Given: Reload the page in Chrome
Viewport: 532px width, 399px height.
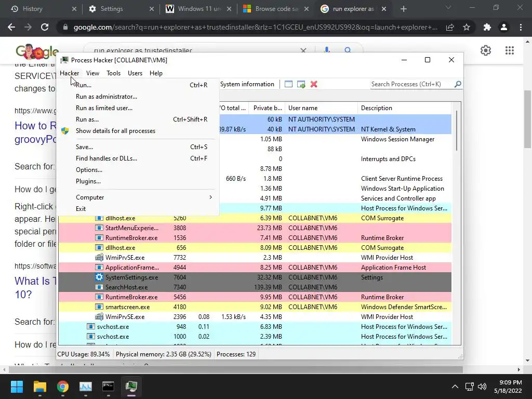Looking at the screenshot, I should [45, 27].
